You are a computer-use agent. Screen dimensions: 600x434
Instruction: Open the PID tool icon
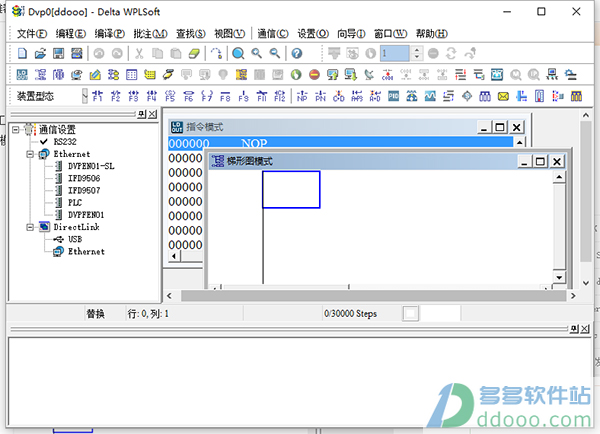click(393, 96)
